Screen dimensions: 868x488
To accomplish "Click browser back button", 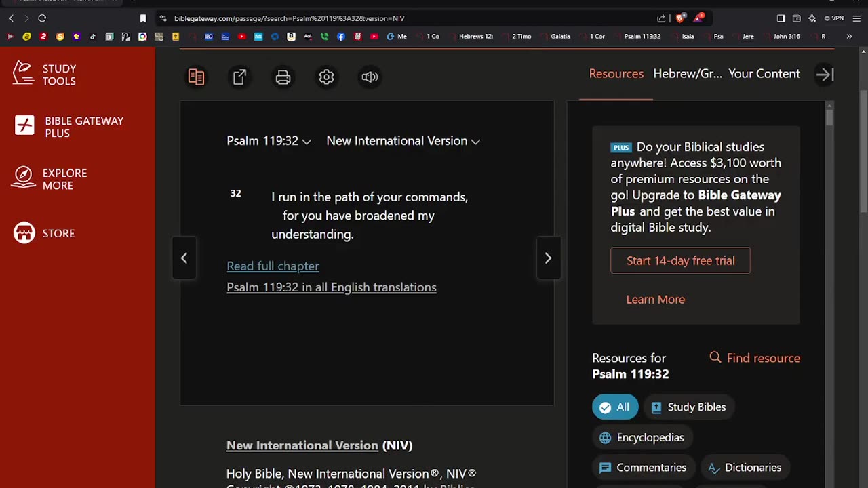I will [x=11, y=18].
